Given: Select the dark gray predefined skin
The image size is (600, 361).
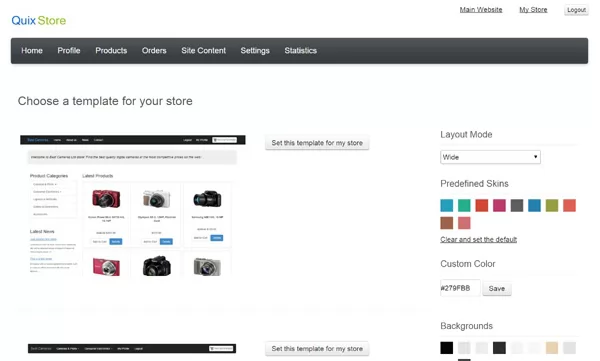Looking at the screenshot, I should click(517, 206).
